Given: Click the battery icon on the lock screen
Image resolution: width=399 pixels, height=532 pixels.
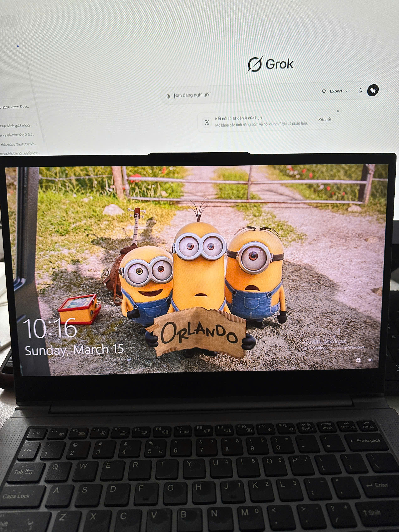Looking at the screenshot, I should pos(370,360).
